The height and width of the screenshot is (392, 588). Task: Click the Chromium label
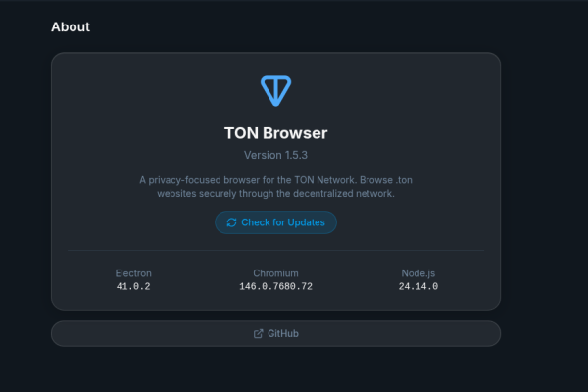coord(275,272)
